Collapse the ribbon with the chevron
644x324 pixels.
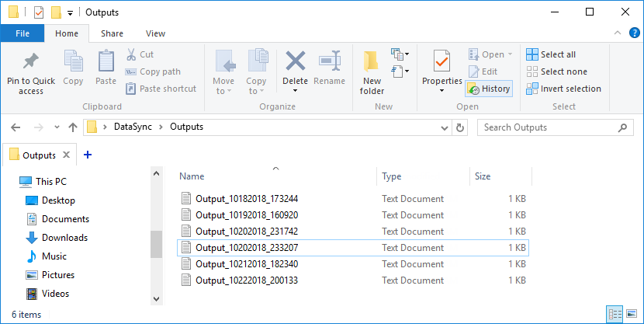pyautogui.click(x=618, y=33)
